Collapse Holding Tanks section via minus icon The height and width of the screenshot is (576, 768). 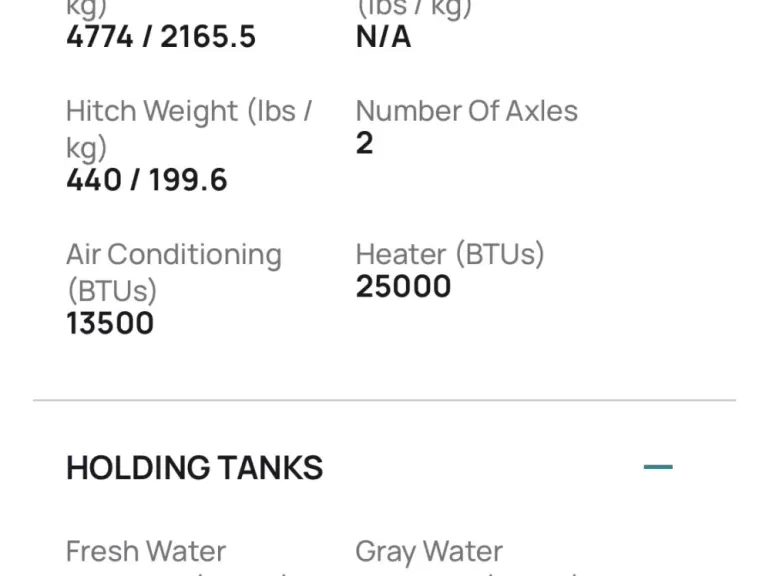point(657,467)
